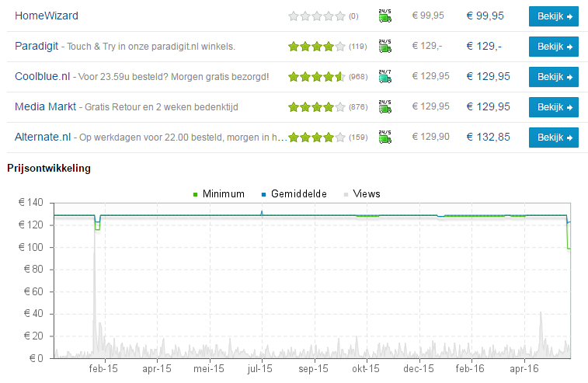Image resolution: width=588 pixels, height=383 pixels.
Task: Open the Coolblue.nl shop link
Action: coord(43,77)
